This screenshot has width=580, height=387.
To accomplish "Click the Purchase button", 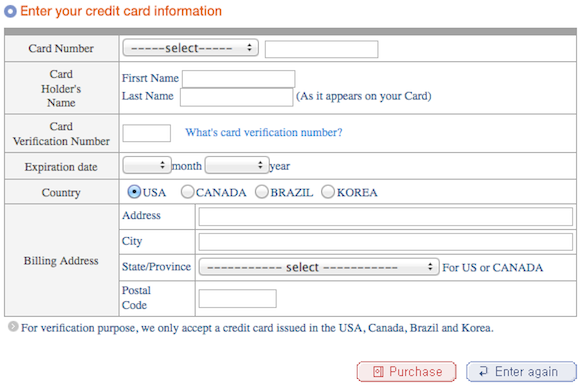I will pyautogui.click(x=406, y=371).
